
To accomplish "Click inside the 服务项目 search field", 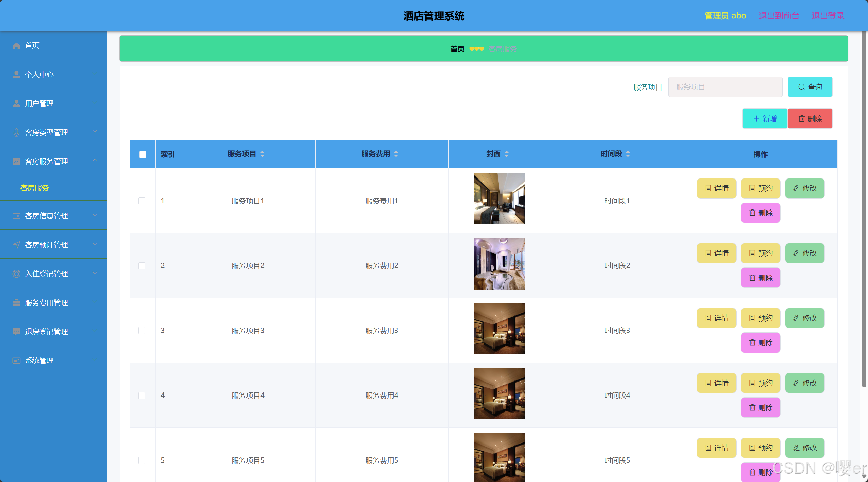I will pos(725,87).
